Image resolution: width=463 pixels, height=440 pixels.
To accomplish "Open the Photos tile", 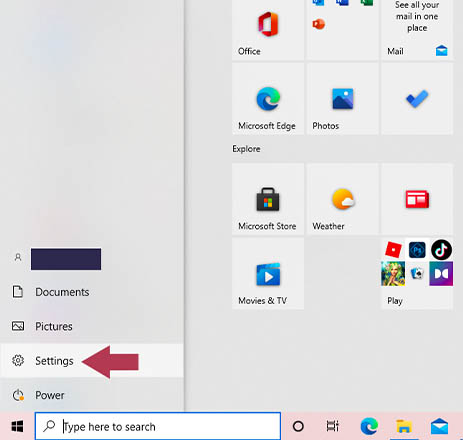I will click(343, 99).
